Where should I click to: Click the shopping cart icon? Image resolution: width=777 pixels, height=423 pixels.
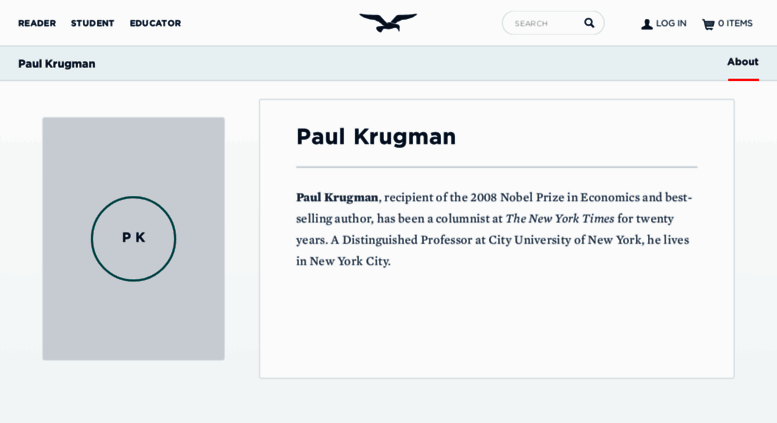(x=708, y=24)
